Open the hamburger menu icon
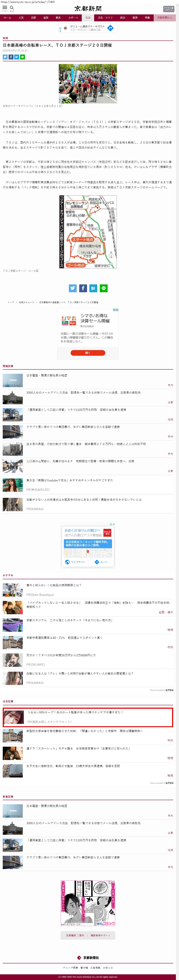Image resolution: width=179 pixels, height=980 pixels. [5, 8]
